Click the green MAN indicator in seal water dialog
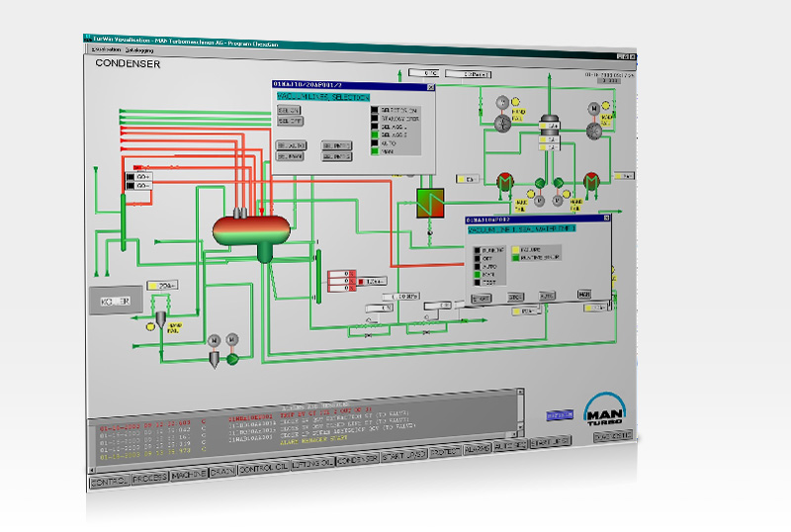Viewport: 791px width, 532px height. coord(478,275)
